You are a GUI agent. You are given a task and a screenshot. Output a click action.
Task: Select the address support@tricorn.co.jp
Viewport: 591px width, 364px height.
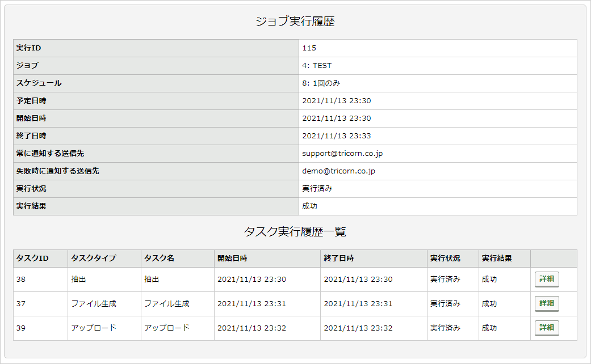tap(342, 154)
